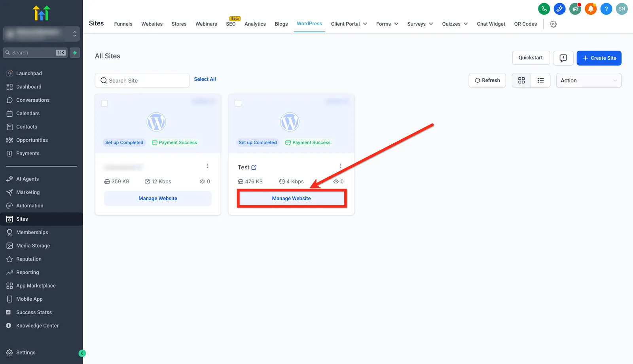
Task: Click the feedback message icon beside Quickstart
Action: click(x=563, y=58)
